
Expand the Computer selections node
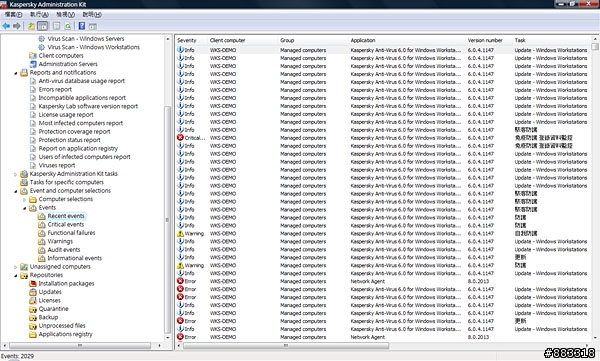pyautogui.click(x=24, y=199)
